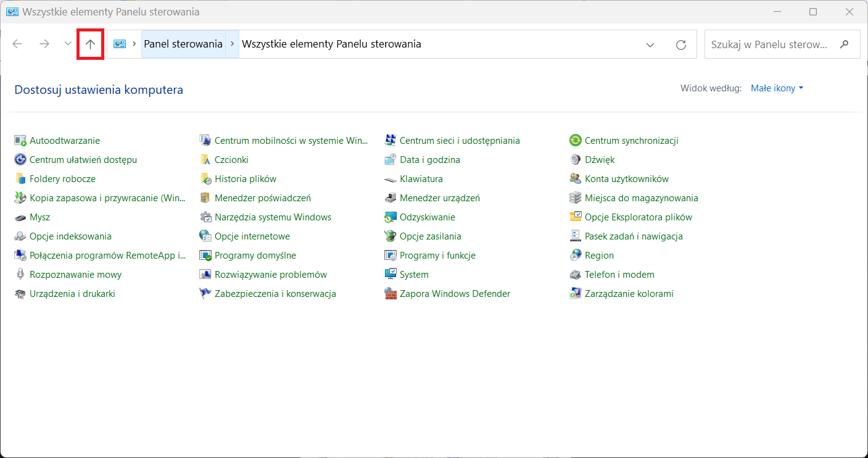Open Pasek zadań i nawigacja link

coord(634,236)
